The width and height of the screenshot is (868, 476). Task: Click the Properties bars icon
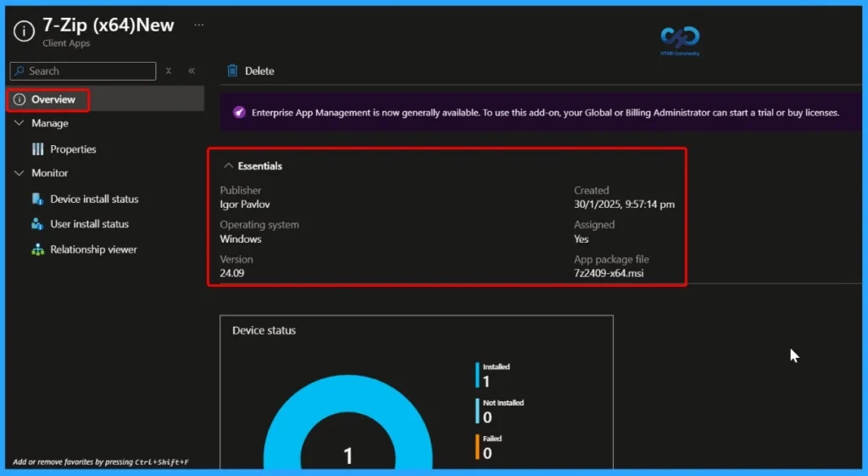[x=37, y=149]
